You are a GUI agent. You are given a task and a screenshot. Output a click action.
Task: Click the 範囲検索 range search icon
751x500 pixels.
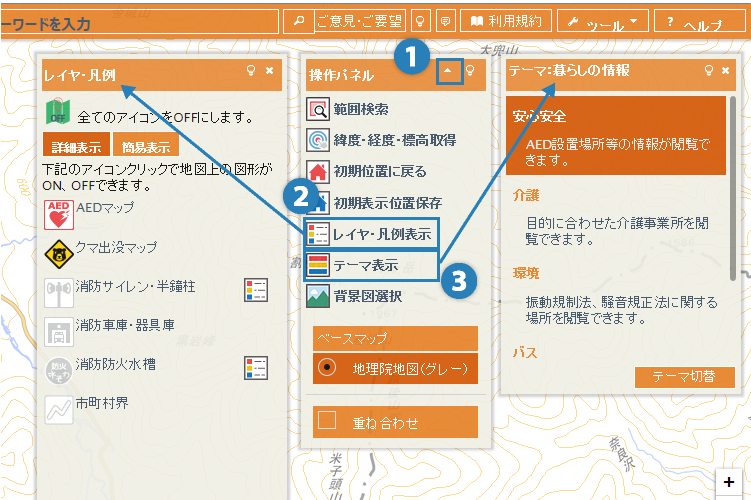pos(318,110)
